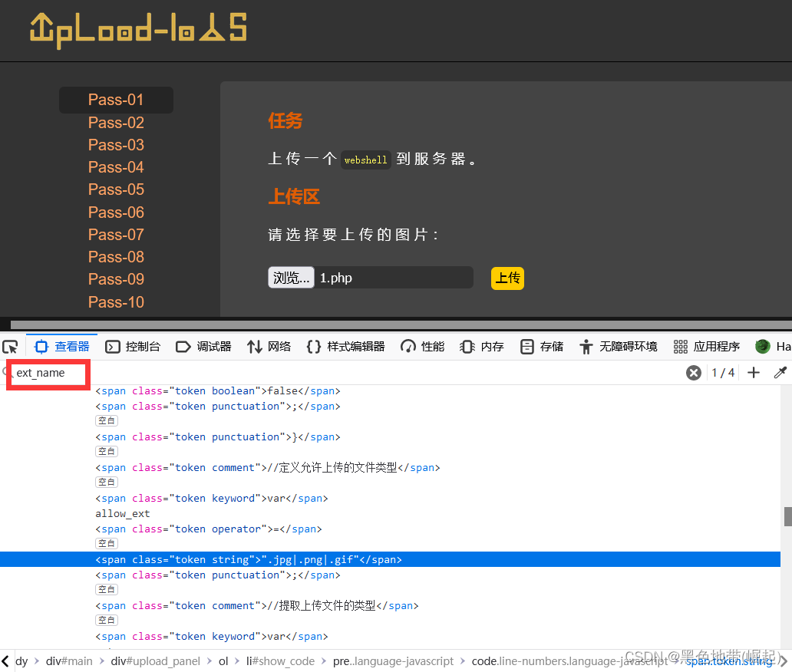Click the 浏览... browse file button

(291, 278)
